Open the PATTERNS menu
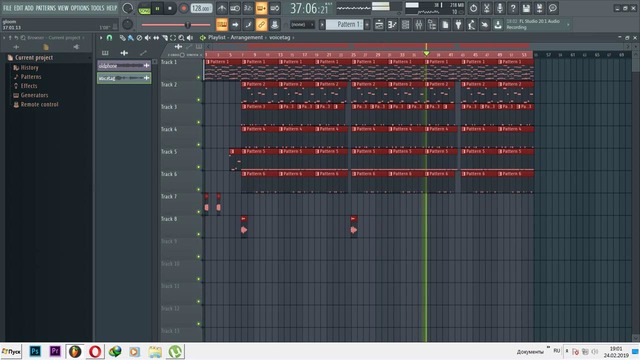640x360 pixels. click(45, 8)
